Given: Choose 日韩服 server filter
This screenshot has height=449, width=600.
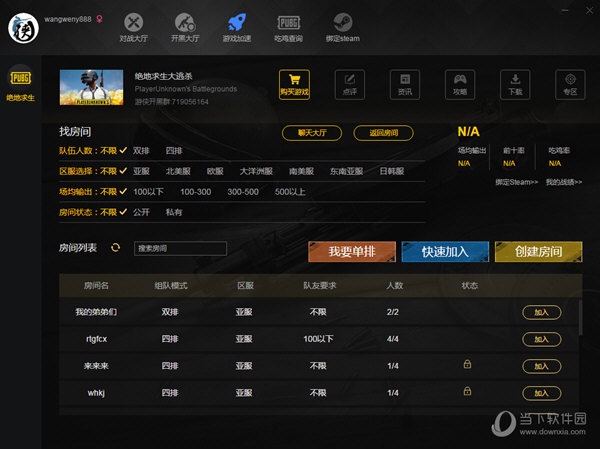Looking at the screenshot, I should pyautogui.click(x=392, y=171).
